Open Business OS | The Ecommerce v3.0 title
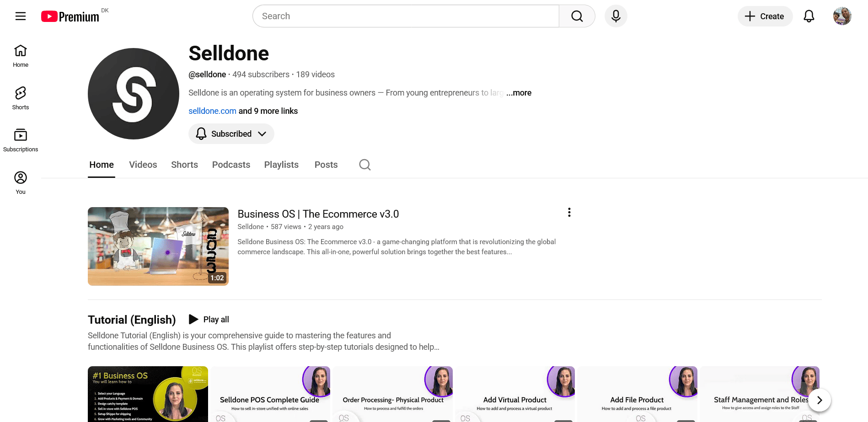868x422 pixels. tap(318, 214)
